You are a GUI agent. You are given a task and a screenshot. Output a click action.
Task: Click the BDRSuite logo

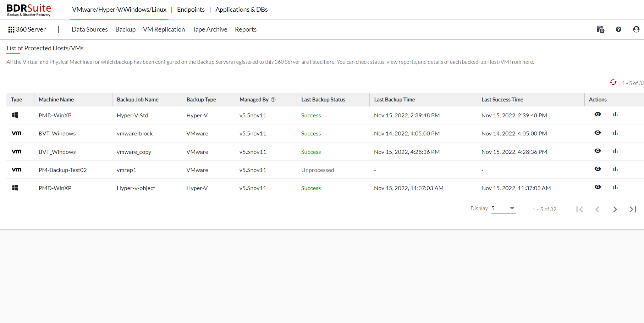click(x=29, y=10)
